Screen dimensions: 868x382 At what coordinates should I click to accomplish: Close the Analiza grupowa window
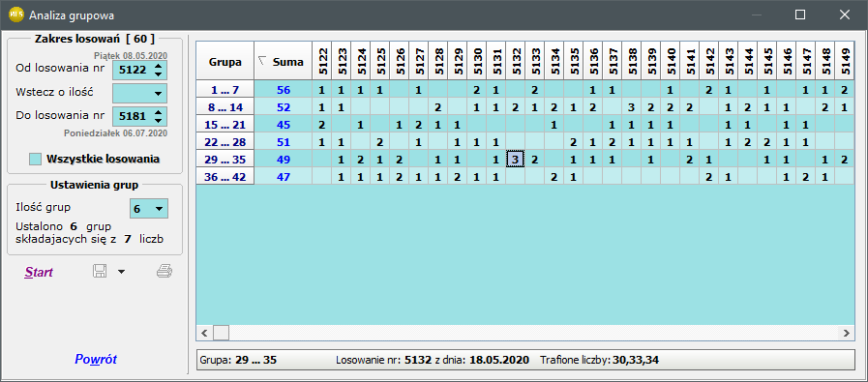point(844,15)
